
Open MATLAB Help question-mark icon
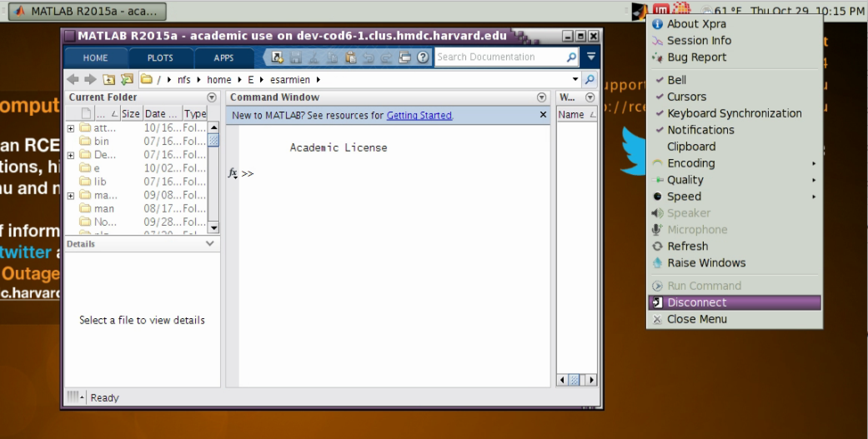(x=423, y=57)
